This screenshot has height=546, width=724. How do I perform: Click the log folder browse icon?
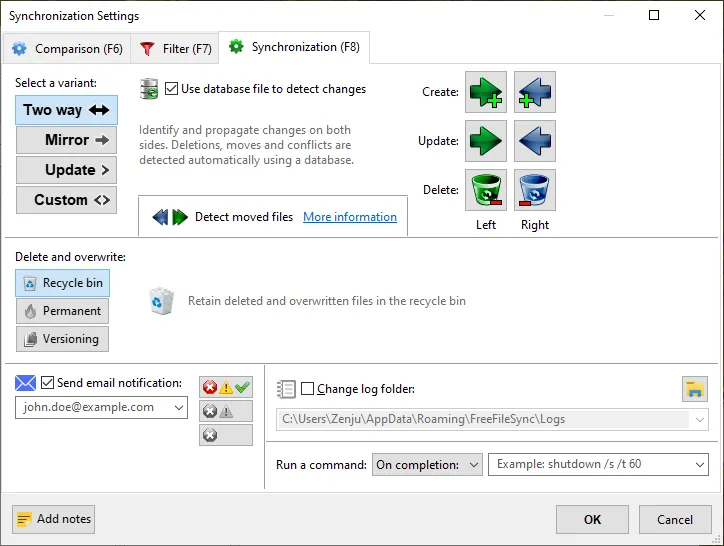(694, 389)
